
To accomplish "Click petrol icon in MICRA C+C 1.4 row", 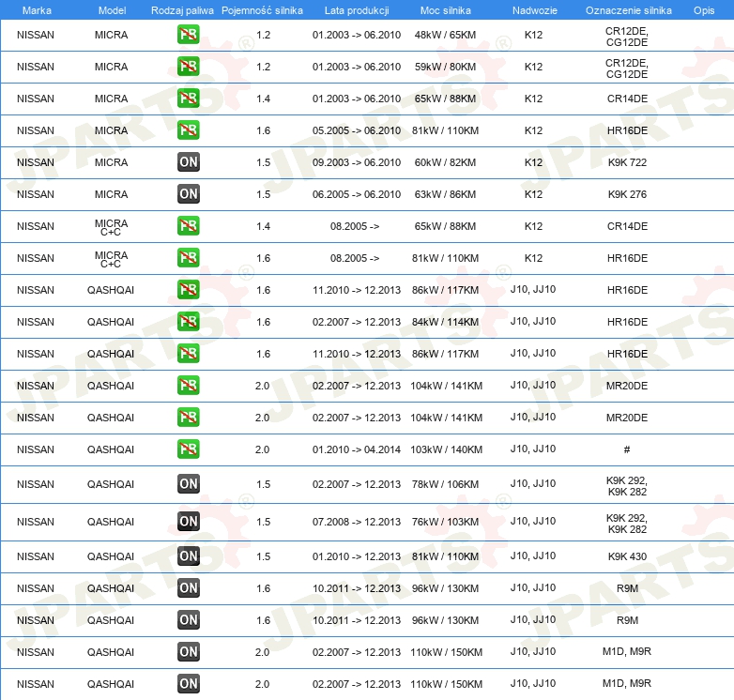I will 188,225.
